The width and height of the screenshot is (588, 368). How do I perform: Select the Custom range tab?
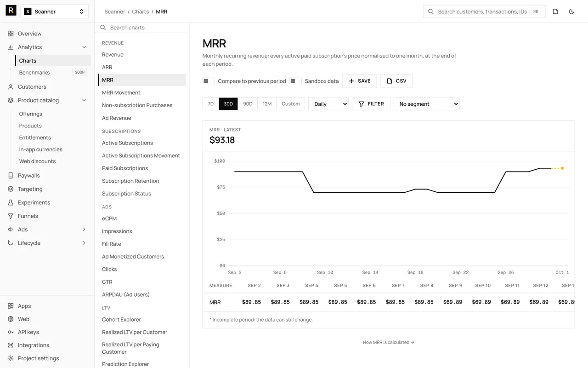tap(291, 104)
